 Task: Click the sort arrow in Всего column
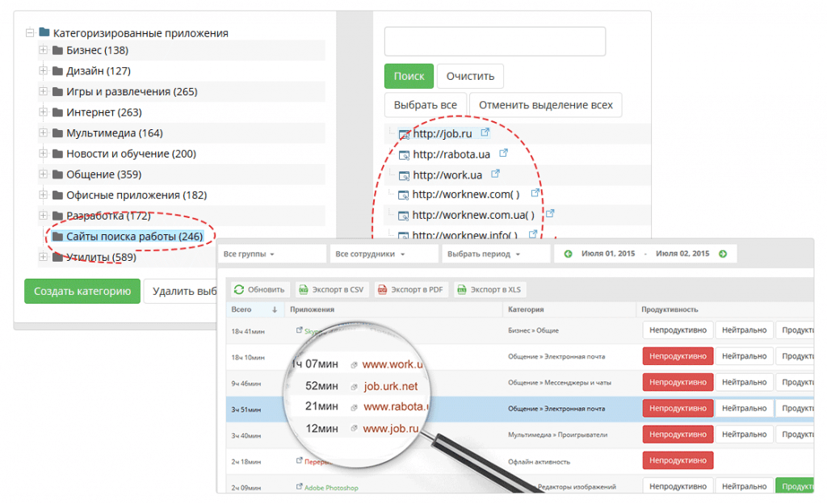(x=275, y=309)
